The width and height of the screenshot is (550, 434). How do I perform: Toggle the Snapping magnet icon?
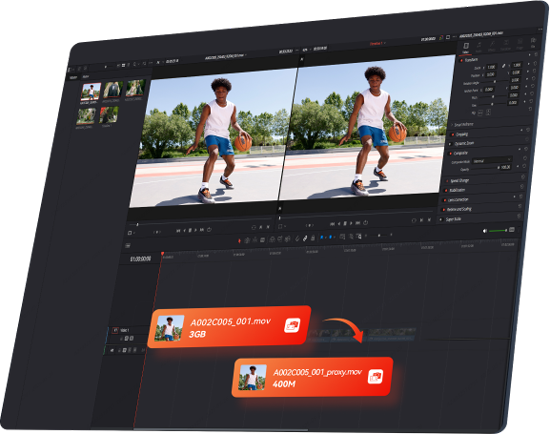[x=297, y=238]
